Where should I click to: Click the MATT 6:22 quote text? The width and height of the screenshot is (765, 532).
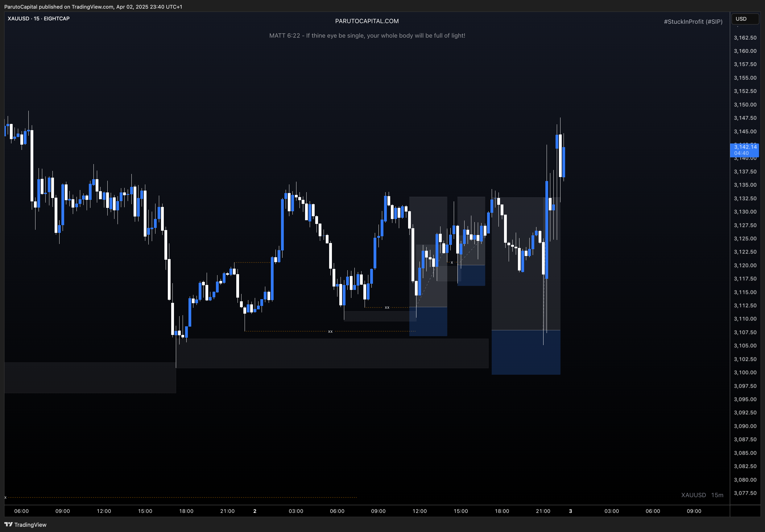pyautogui.click(x=367, y=36)
